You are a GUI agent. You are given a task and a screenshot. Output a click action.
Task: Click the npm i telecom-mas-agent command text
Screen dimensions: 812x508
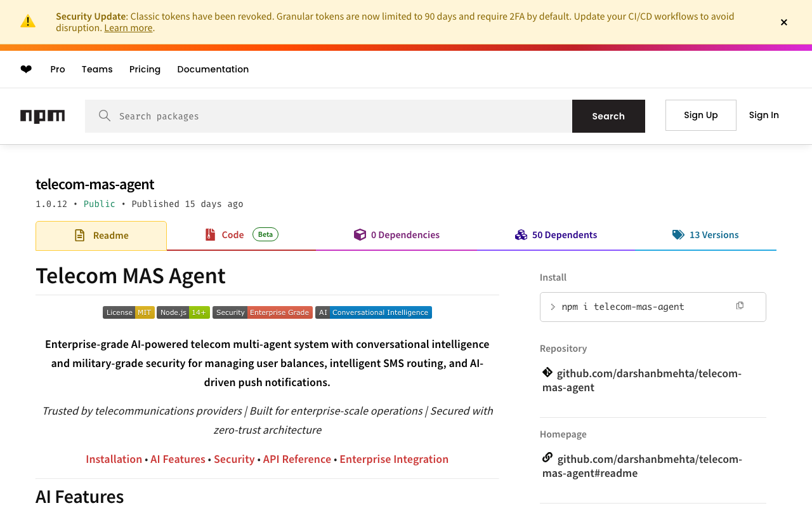(x=623, y=307)
